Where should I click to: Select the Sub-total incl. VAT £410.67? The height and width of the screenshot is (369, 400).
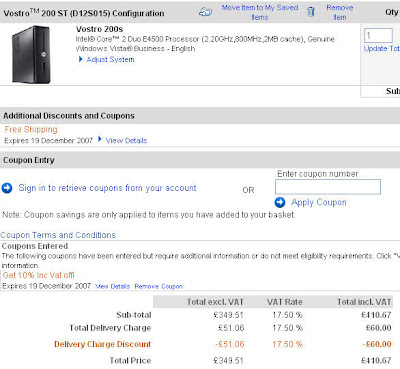point(376,315)
